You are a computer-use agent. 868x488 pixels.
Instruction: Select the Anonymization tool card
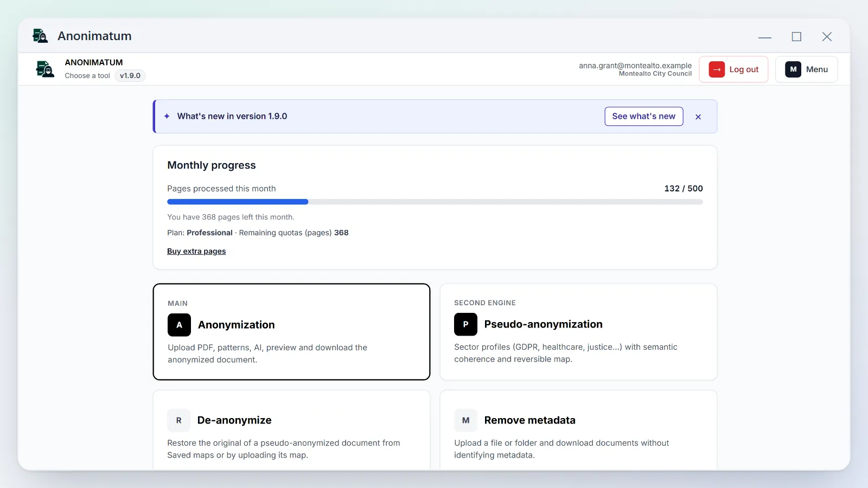pos(292,332)
